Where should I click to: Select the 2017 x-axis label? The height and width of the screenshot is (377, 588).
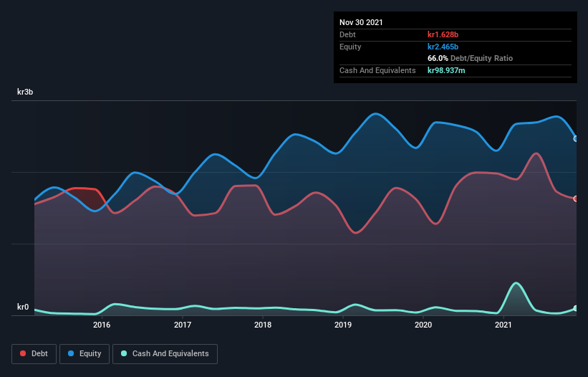pyautogui.click(x=182, y=325)
